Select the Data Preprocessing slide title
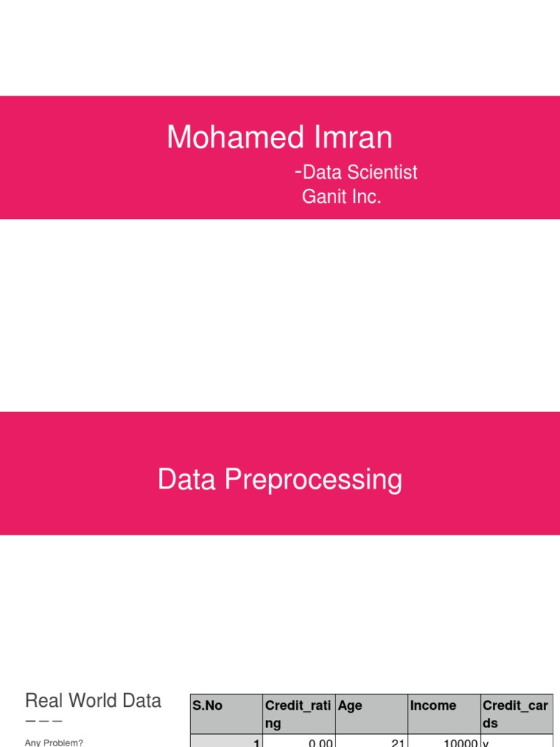 click(x=279, y=479)
